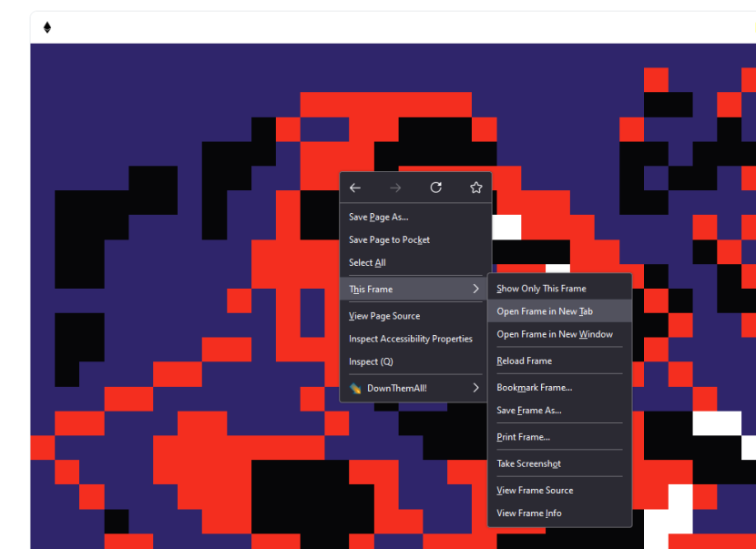Bookmark page with the star icon

tap(476, 188)
